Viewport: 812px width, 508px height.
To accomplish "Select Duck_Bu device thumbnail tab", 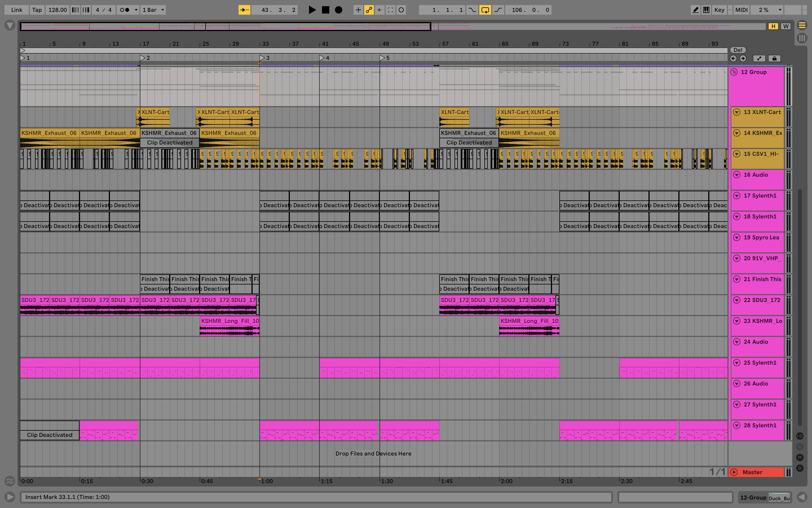I will pyautogui.click(x=779, y=498).
